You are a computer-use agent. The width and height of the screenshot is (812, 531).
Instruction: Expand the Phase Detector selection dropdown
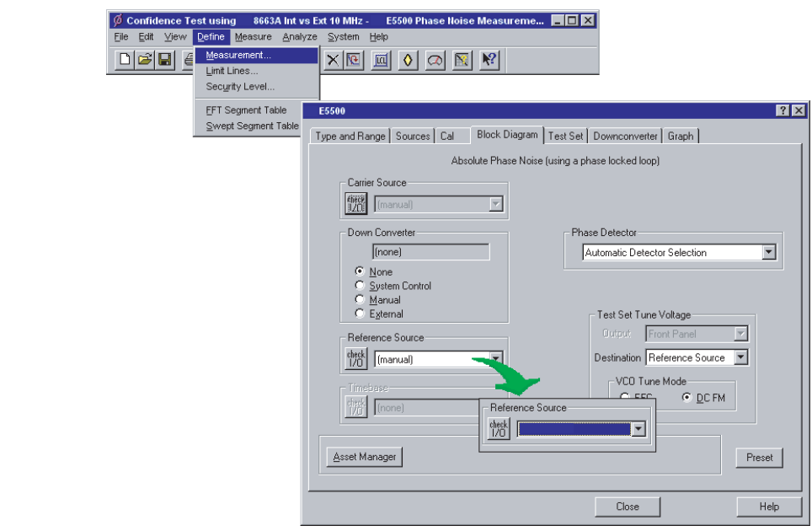[x=769, y=252]
